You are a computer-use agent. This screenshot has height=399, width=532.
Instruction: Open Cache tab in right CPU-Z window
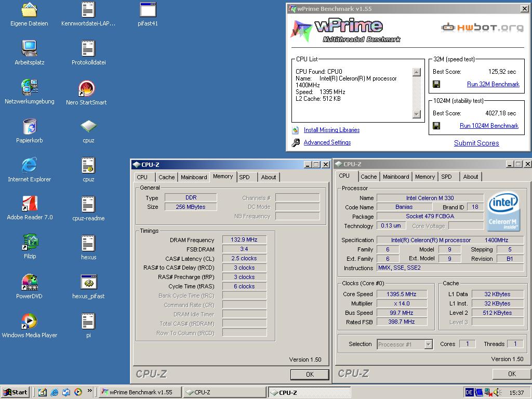coord(369,177)
